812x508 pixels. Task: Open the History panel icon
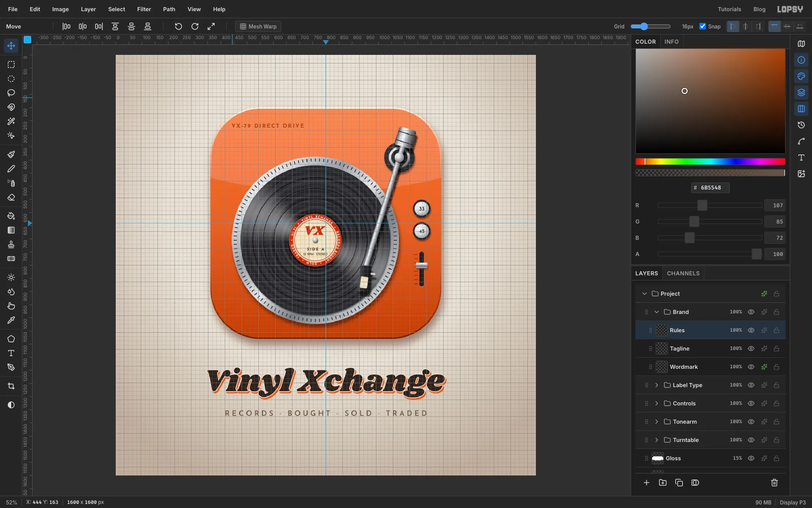coord(801,125)
